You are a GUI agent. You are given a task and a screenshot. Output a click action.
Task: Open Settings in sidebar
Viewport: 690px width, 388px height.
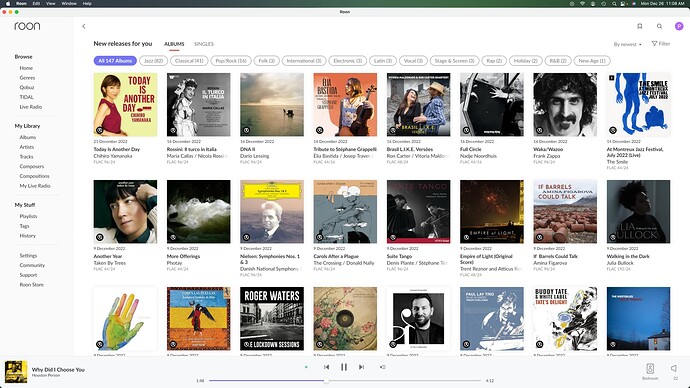tap(28, 256)
